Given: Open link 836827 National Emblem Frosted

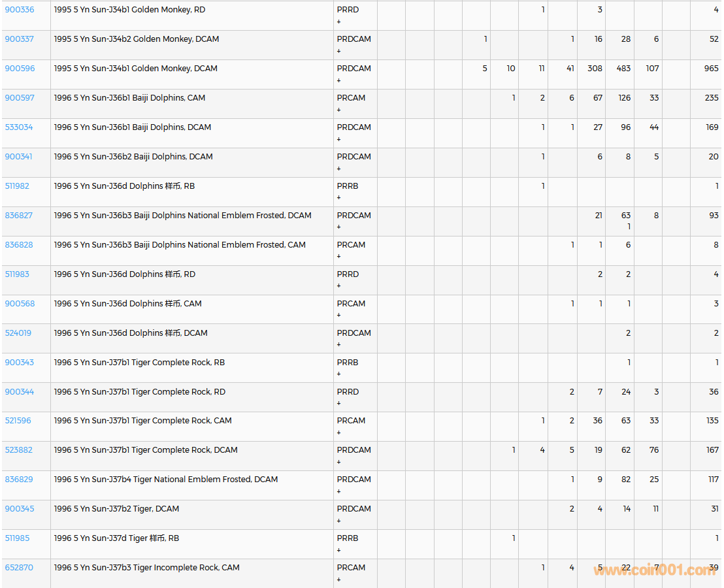Looking at the screenshot, I should coord(19,216).
